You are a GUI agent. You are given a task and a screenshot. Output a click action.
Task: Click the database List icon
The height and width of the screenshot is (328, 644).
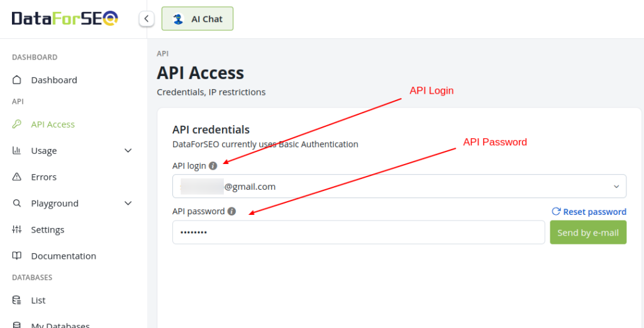[16, 300]
